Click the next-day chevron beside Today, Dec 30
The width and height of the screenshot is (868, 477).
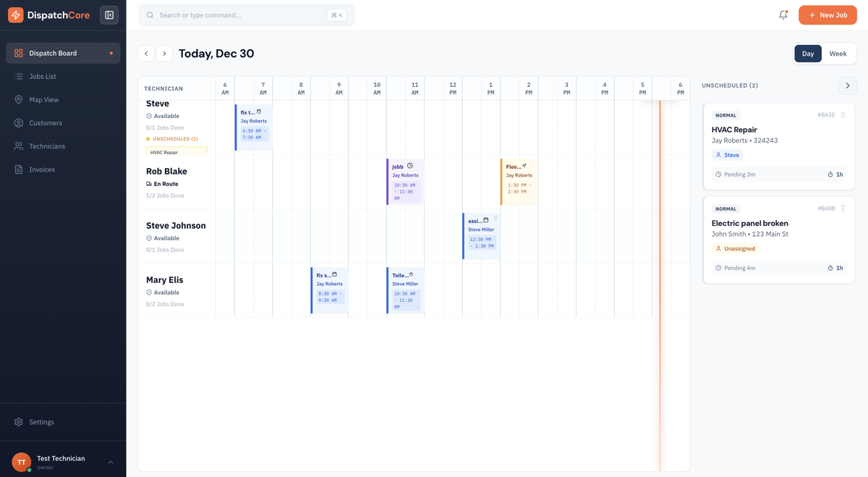(164, 53)
